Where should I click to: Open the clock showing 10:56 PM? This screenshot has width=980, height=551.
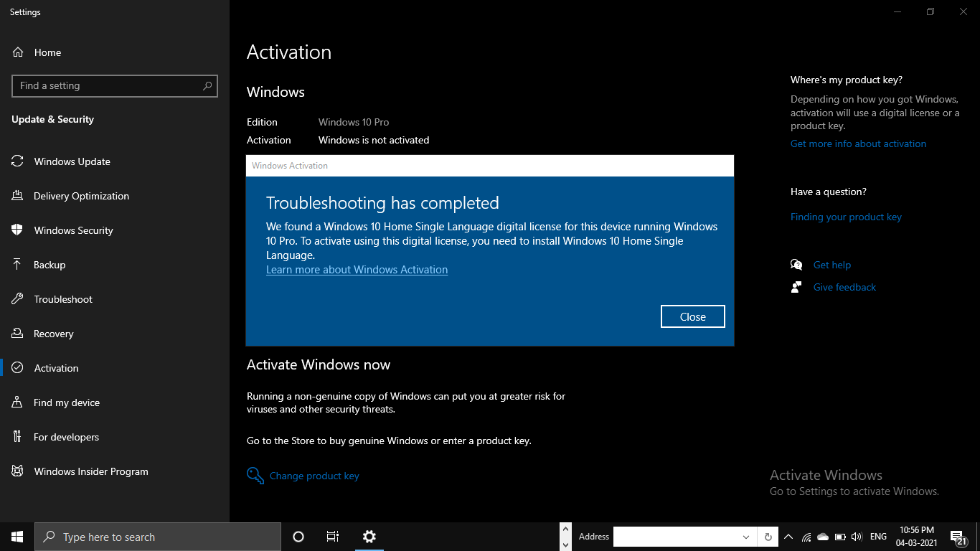[916, 537]
